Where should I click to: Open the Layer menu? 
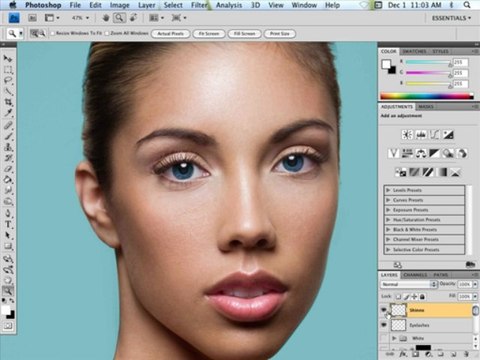(x=147, y=5)
